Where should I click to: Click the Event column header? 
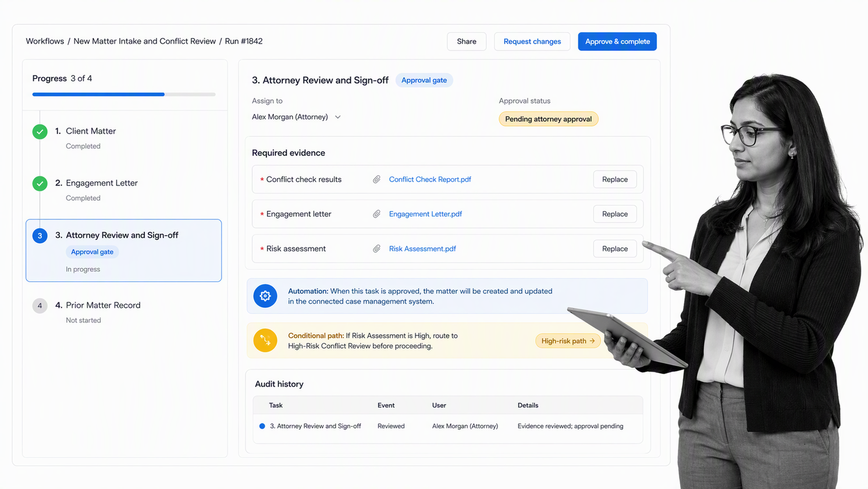(386, 405)
